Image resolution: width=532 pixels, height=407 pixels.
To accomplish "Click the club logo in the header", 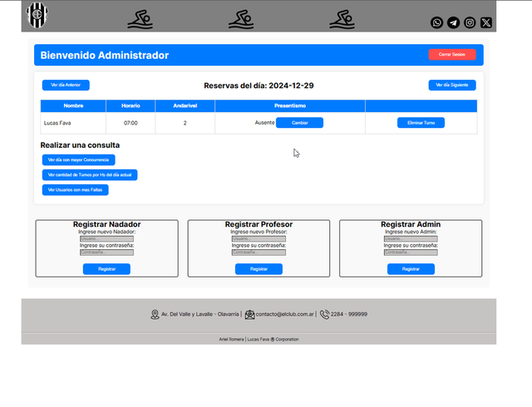I will (37, 14).
